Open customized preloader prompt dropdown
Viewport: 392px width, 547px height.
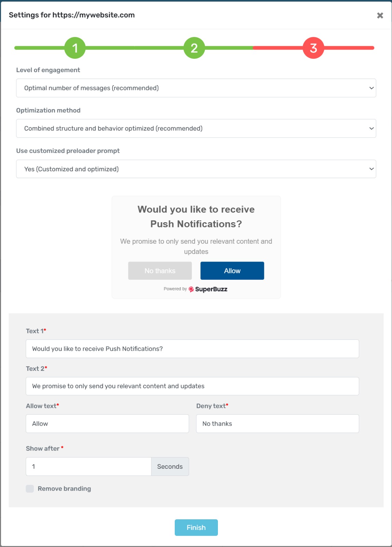point(196,169)
